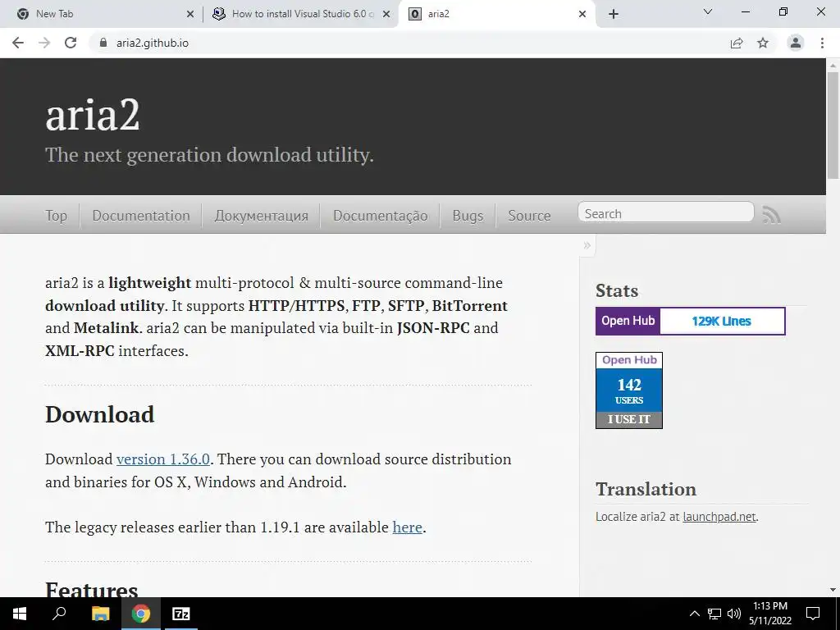Open the Windows Start menu
840x630 pixels.
(x=20, y=614)
